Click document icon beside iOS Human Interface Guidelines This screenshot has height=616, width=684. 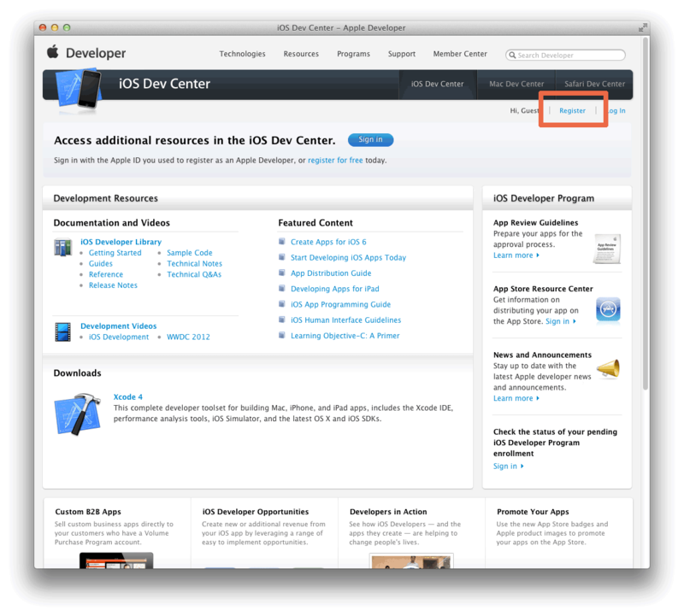click(282, 320)
